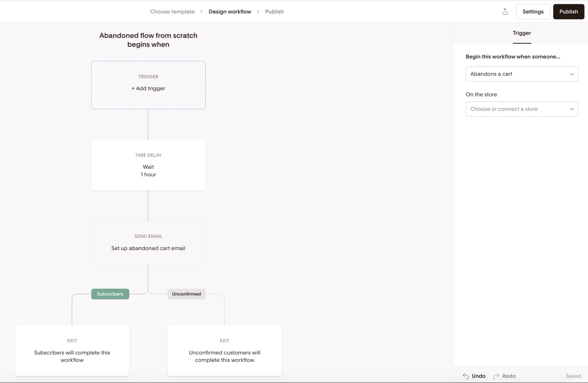This screenshot has width=588, height=383.
Task: Select the Design workflow breadcrumb
Action: tap(230, 11)
